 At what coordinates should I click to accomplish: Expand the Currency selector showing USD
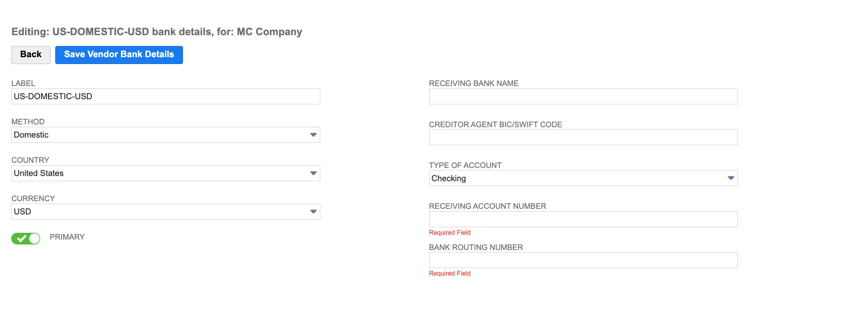(x=166, y=212)
